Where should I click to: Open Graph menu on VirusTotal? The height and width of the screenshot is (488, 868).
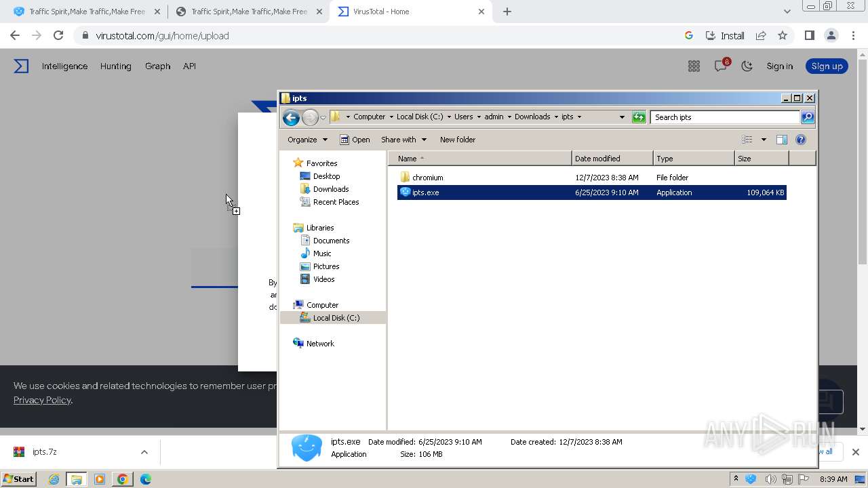(x=157, y=66)
